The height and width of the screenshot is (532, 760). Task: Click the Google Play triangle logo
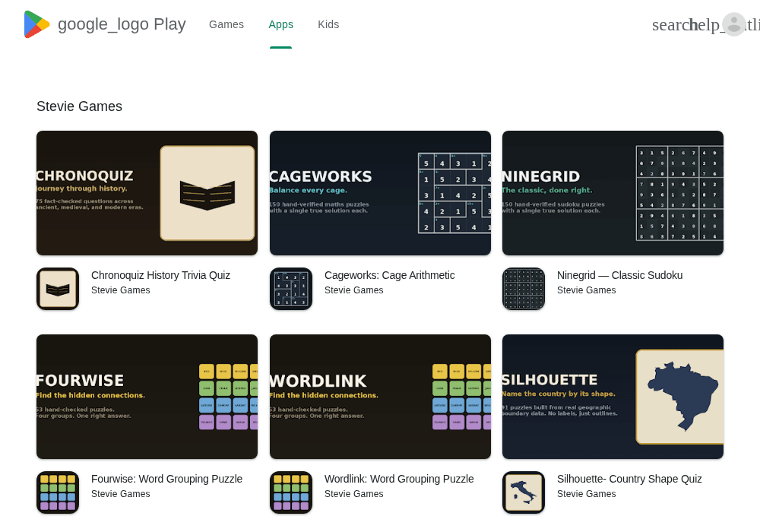click(36, 24)
